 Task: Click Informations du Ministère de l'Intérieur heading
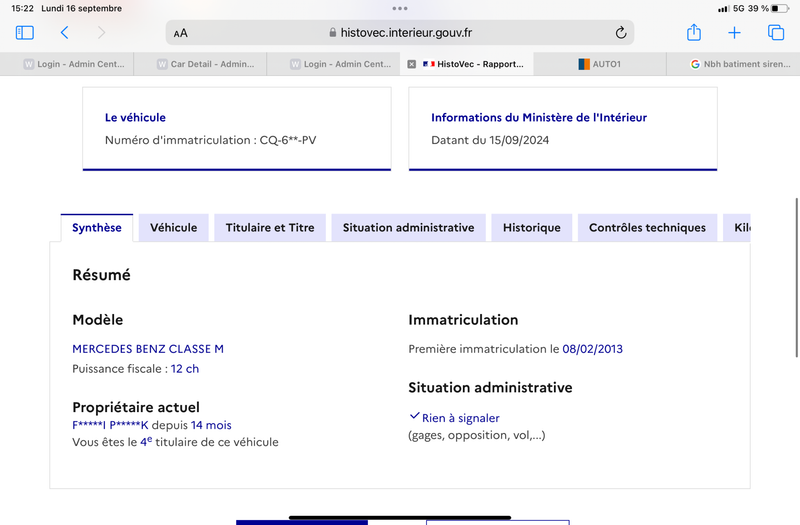(x=539, y=117)
